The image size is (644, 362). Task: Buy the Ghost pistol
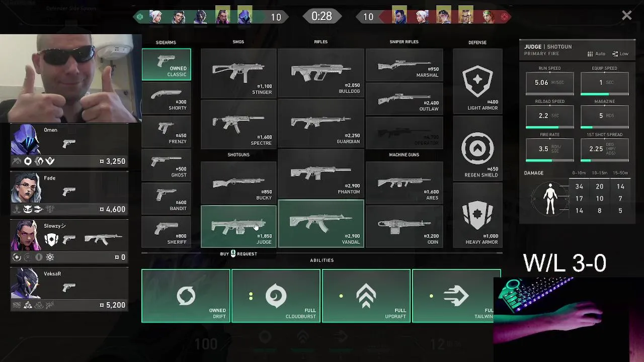(x=166, y=165)
